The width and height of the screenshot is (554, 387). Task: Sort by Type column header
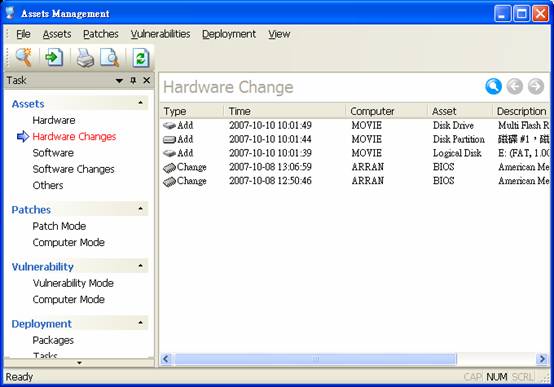192,111
